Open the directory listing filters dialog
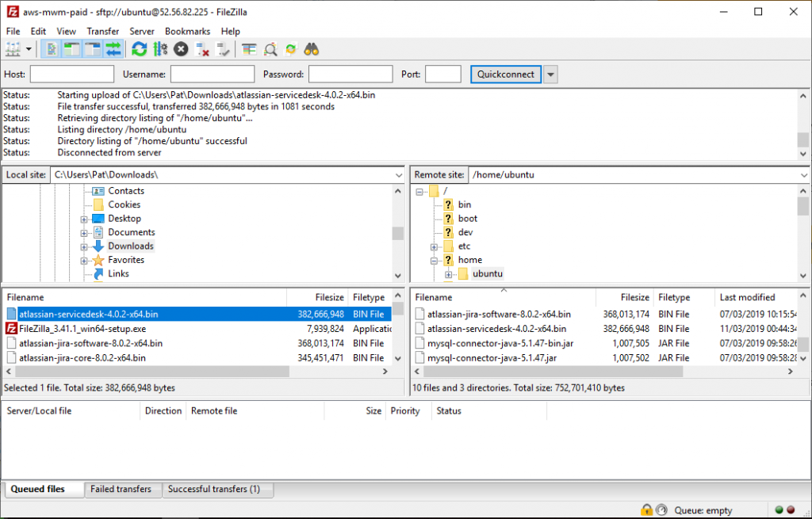Screen dimensions: 812x519 coord(249,50)
